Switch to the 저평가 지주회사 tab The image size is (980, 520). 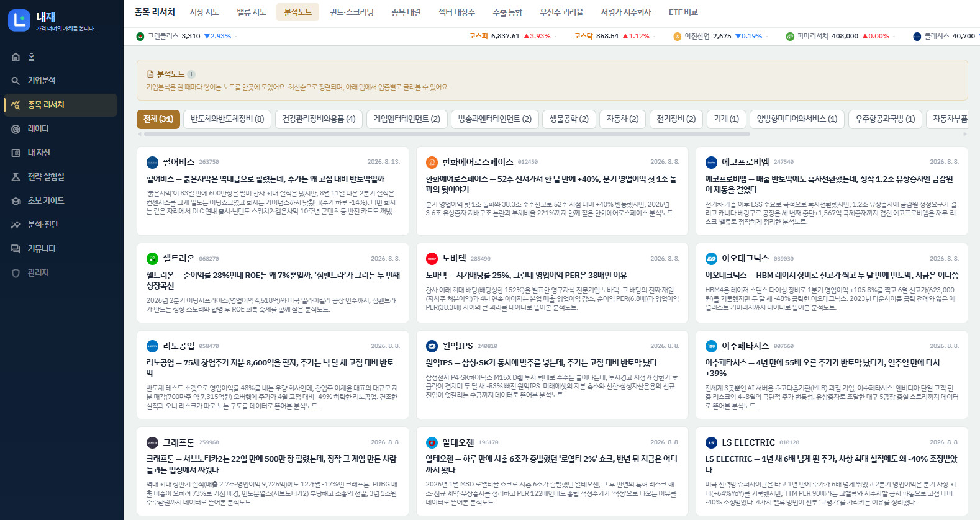626,12
